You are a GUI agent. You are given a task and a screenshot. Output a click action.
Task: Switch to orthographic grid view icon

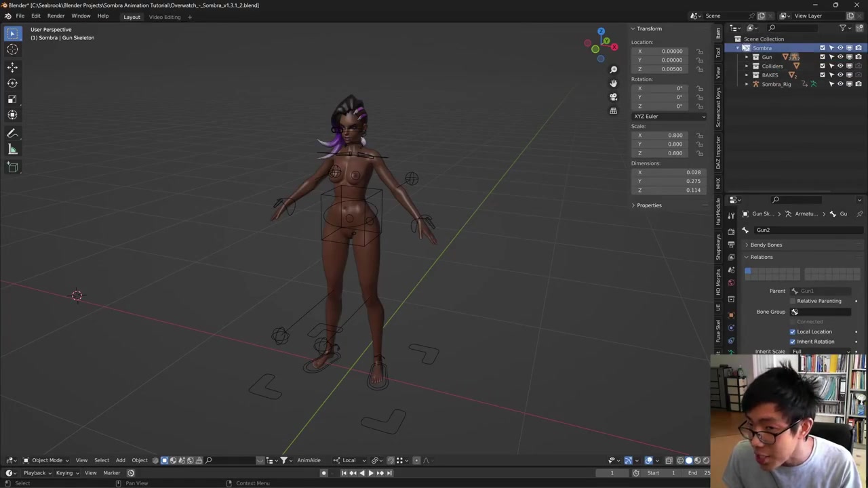click(613, 110)
